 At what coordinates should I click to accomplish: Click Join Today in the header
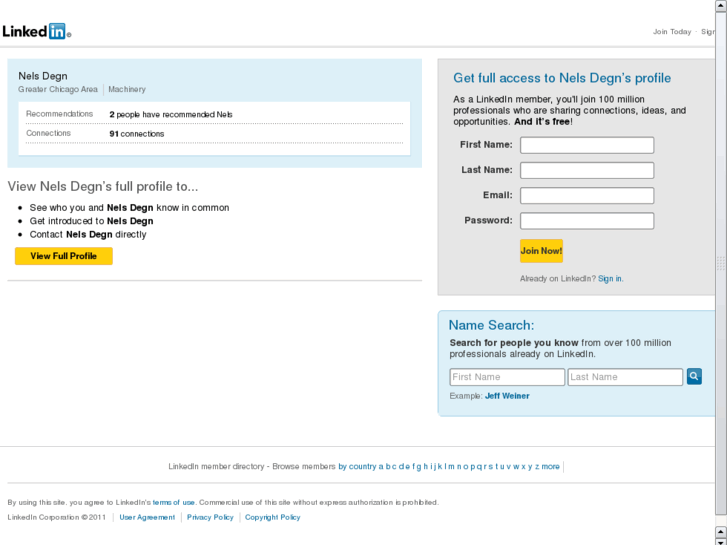point(672,32)
